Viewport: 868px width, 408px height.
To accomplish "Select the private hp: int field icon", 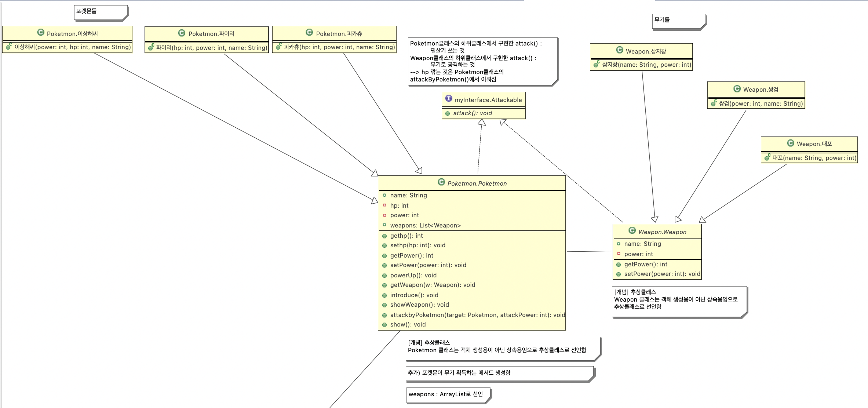I will 384,205.
